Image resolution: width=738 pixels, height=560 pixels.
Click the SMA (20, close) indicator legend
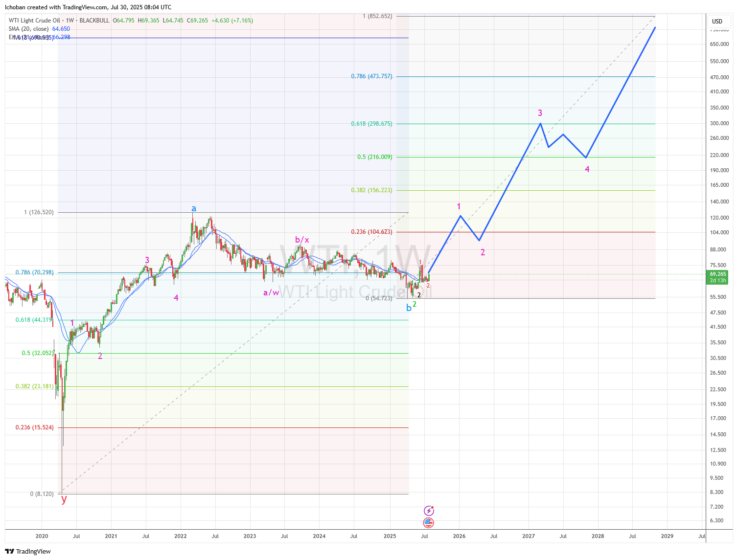click(x=28, y=29)
